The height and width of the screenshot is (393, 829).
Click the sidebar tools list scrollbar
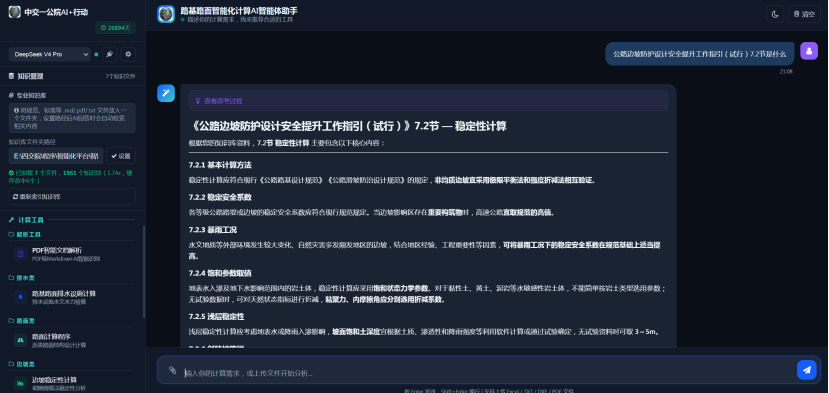coord(144,271)
